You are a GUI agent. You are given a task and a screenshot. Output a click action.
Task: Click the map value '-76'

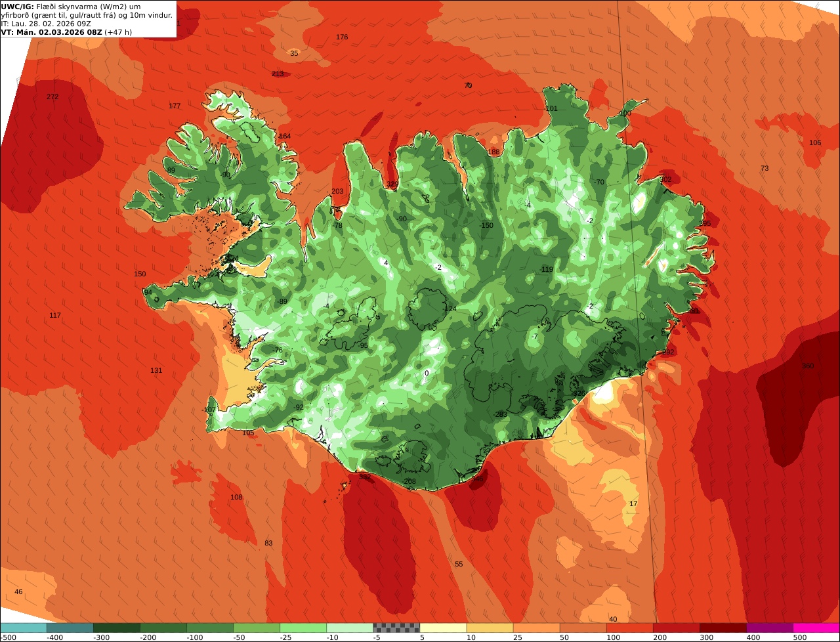(x=278, y=351)
